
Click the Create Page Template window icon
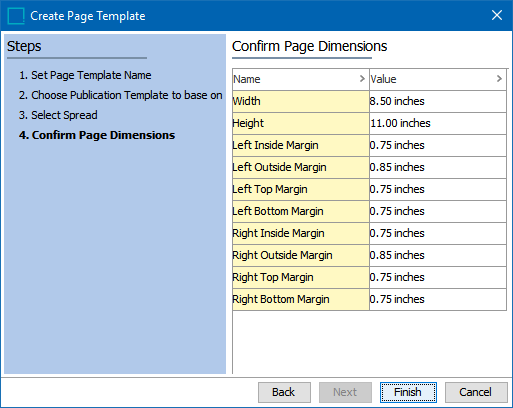tap(16, 16)
